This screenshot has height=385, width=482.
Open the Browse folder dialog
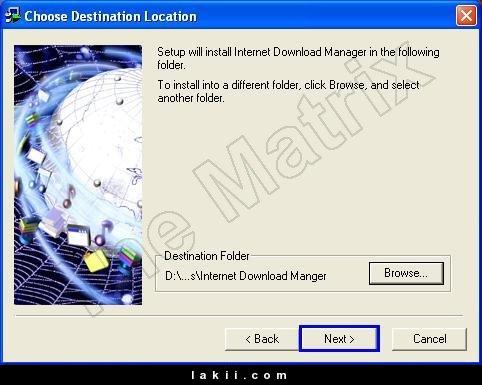406,273
